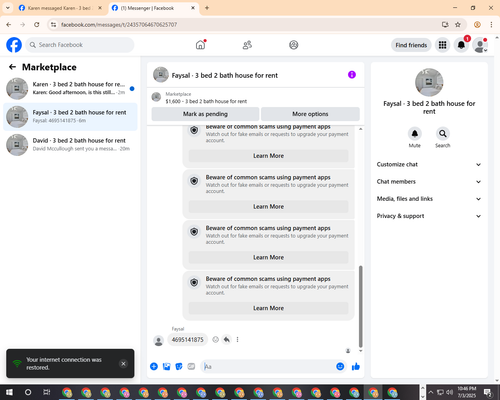Open the Friends icon in top navigation
The width and height of the screenshot is (500, 400).
click(247, 45)
